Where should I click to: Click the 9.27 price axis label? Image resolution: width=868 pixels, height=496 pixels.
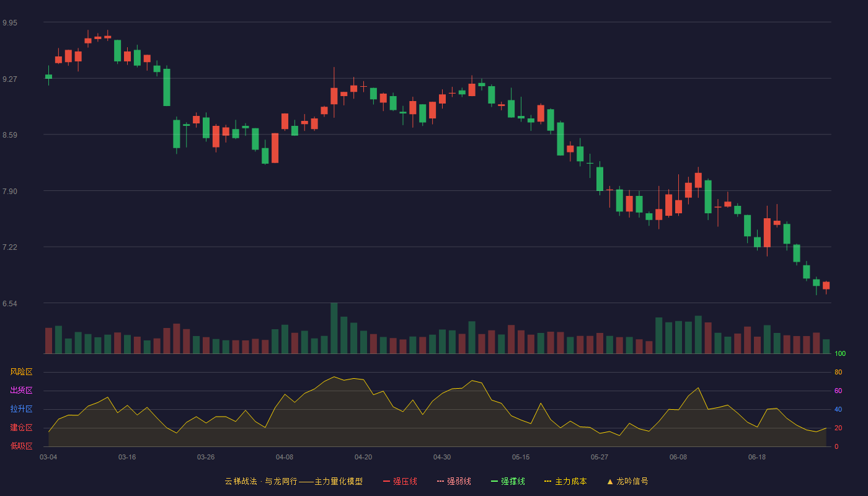pos(10,79)
